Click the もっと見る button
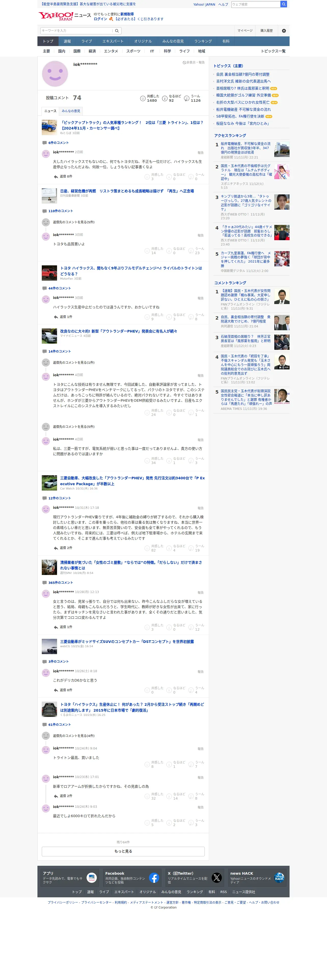Image resolution: width=327 pixels, height=980 pixels. (x=123, y=852)
